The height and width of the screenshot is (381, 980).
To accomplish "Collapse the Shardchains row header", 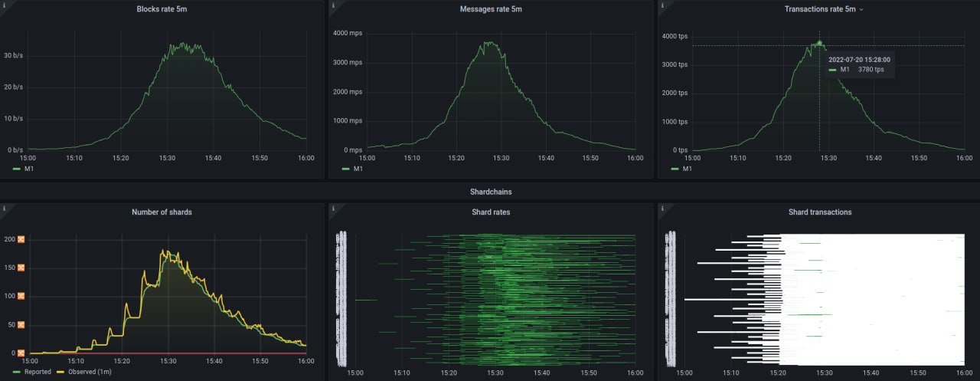I will (490, 192).
